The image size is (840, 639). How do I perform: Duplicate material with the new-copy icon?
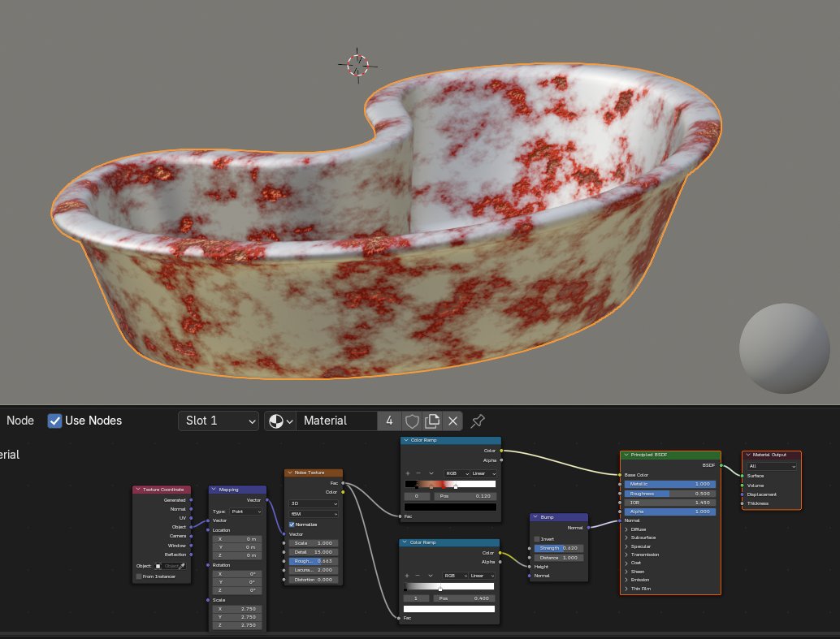point(432,421)
